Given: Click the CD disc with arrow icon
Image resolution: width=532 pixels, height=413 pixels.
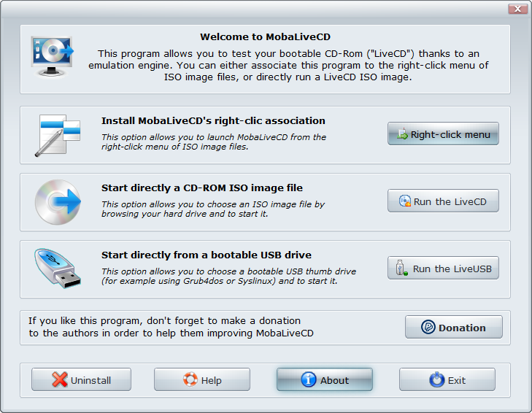Looking at the screenshot, I should 58,202.
